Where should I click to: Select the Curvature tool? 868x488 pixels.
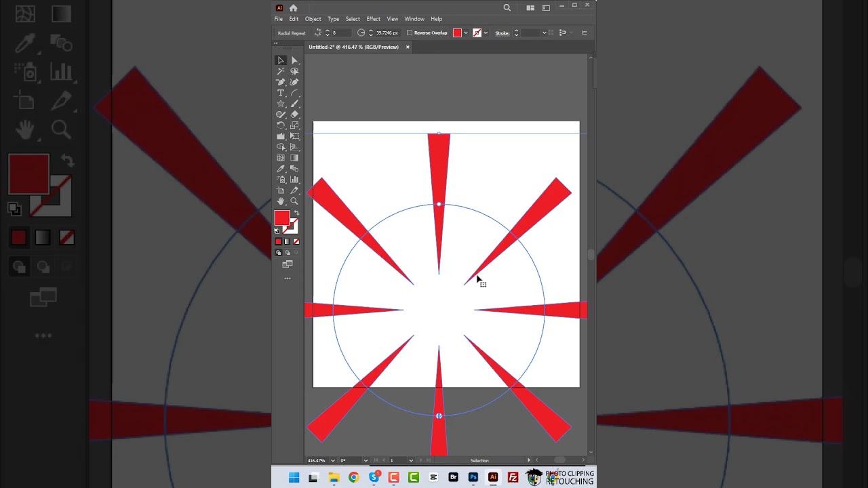click(x=294, y=82)
